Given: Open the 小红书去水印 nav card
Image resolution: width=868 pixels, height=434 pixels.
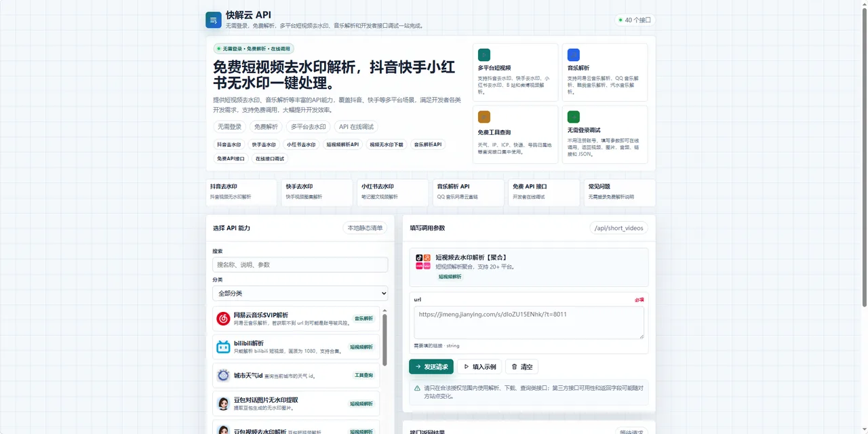Looking at the screenshot, I should (x=393, y=193).
